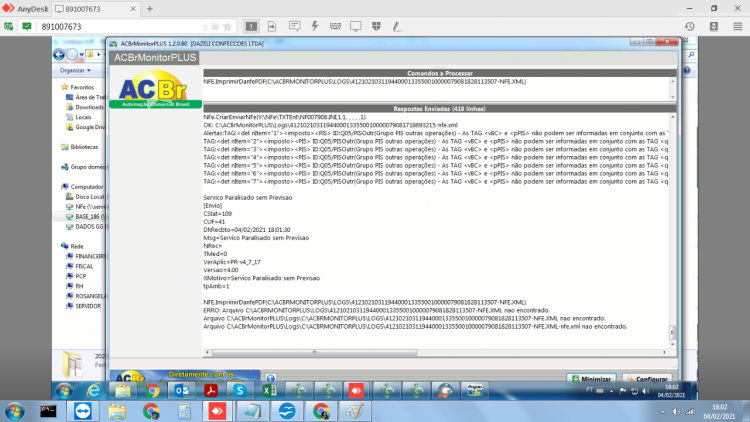Click the Organizar dropdown in Explorer window
The width and height of the screenshot is (750, 422).
(x=75, y=70)
